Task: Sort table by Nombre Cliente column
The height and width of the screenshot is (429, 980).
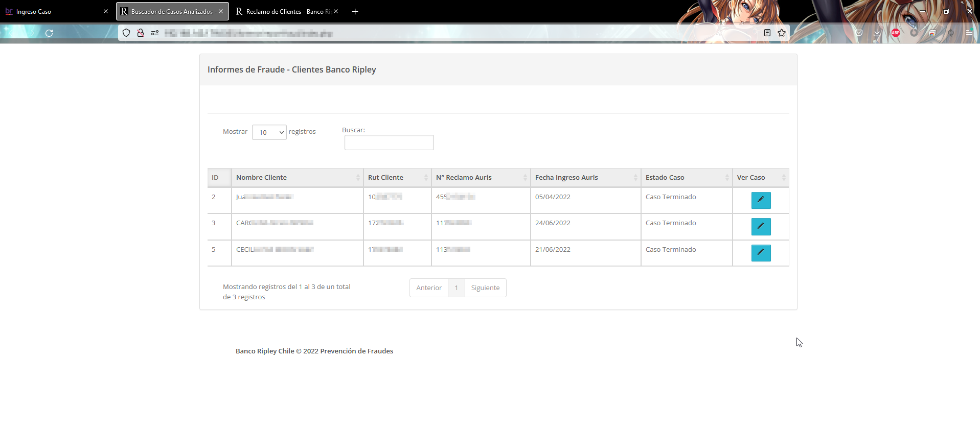Action: click(298, 178)
